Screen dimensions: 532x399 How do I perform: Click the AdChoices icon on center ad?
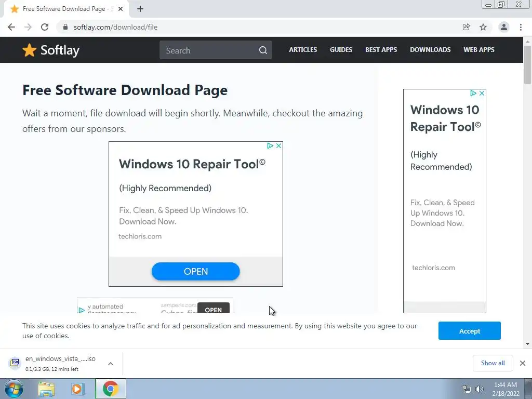coord(270,145)
